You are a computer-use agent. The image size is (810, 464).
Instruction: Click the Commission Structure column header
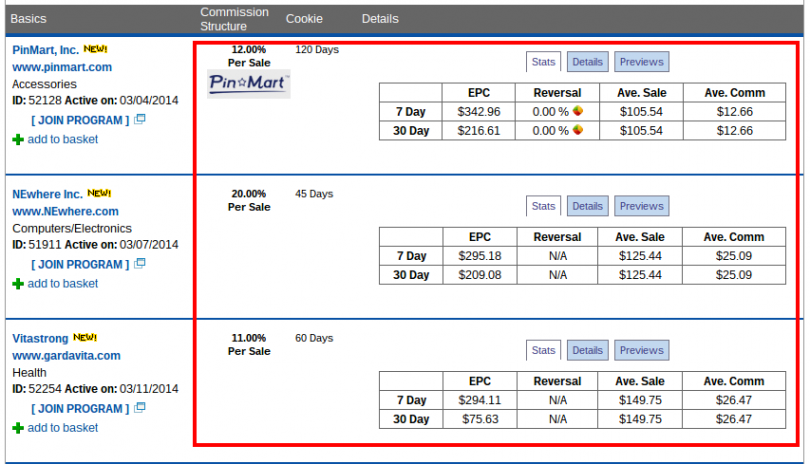(x=235, y=19)
